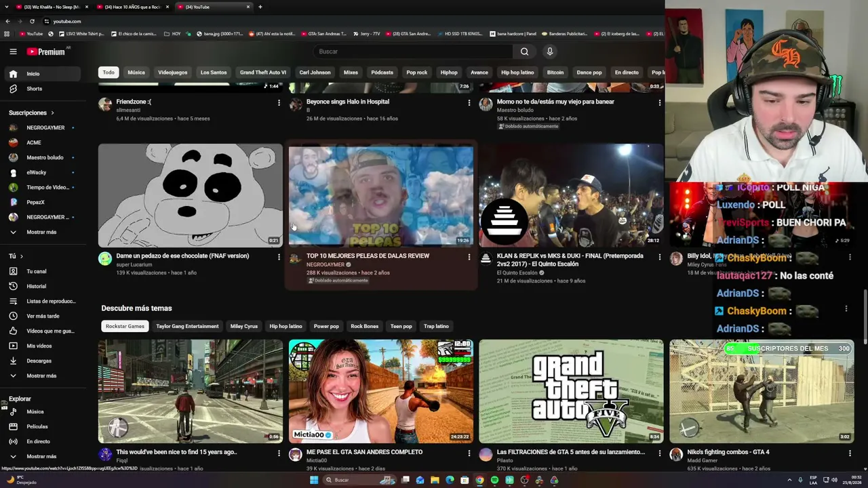868x488 pixels.
Task: Close the Wiz Khalifa browser tab
Action: tap(86, 7)
